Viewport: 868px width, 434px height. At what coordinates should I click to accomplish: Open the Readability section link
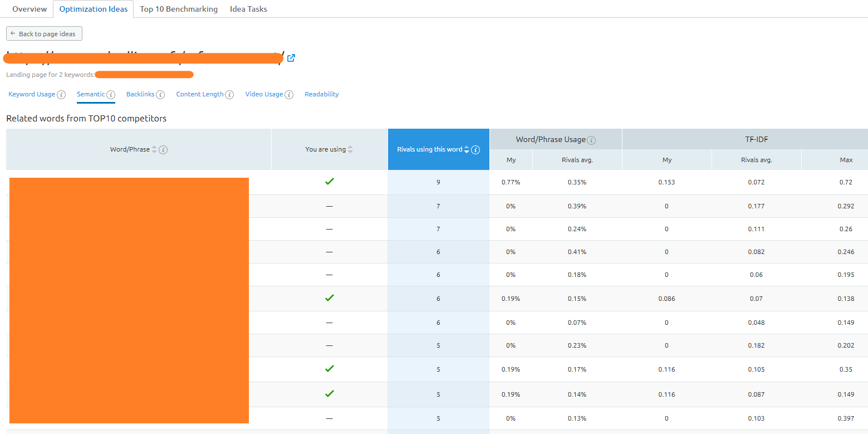tap(321, 94)
